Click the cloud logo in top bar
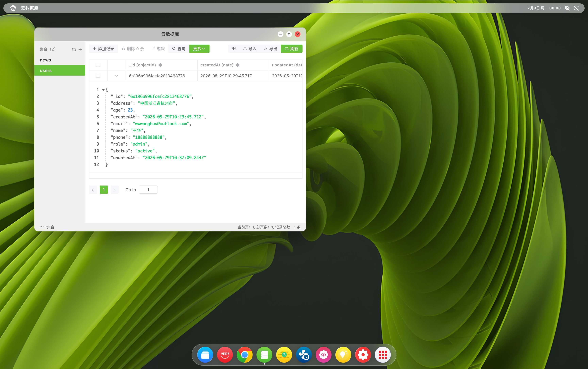Viewport: 588px width, 369px height. click(x=13, y=8)
